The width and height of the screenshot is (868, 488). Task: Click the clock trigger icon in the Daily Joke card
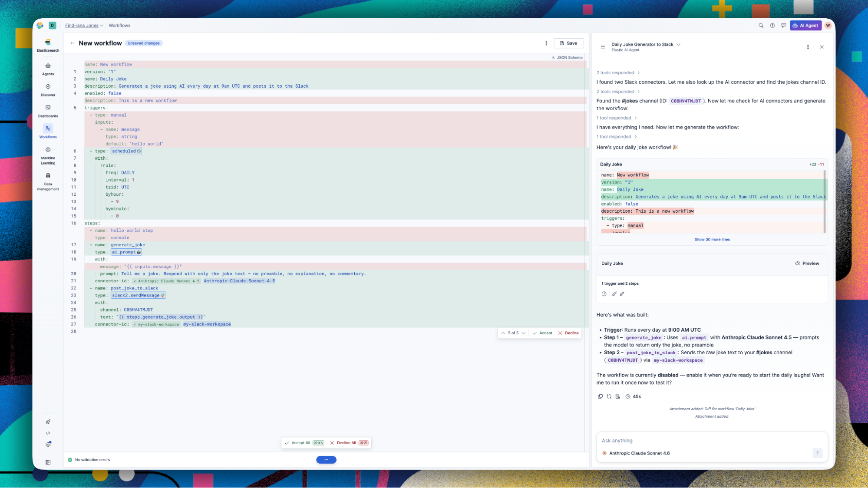[x=604, y=294]
